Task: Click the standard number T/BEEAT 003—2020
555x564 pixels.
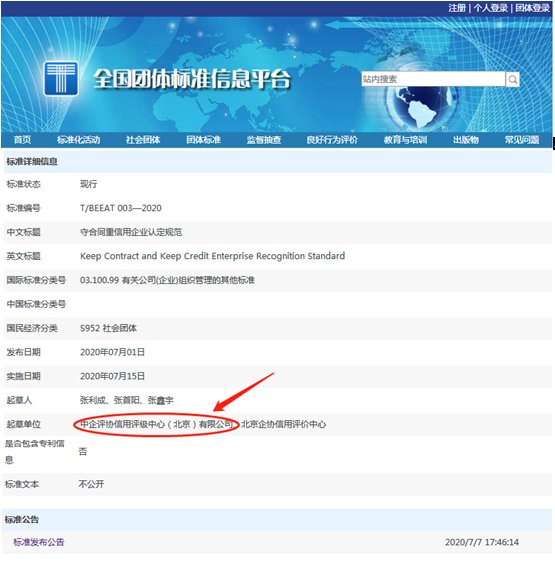Action: (x=121, y=208)
